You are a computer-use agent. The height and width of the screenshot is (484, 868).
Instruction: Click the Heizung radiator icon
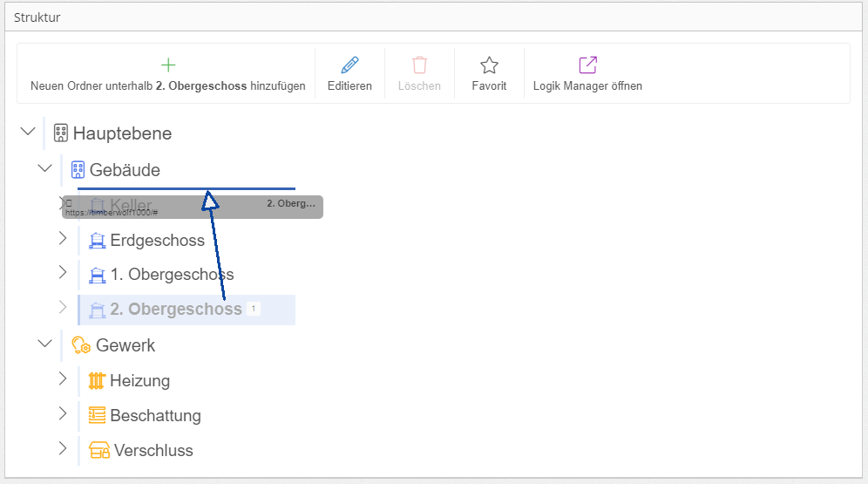97,381
